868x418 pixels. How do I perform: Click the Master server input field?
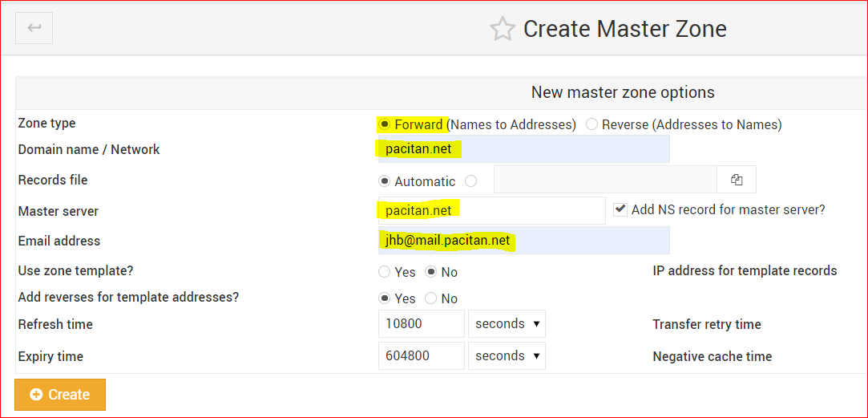(491, 211)
